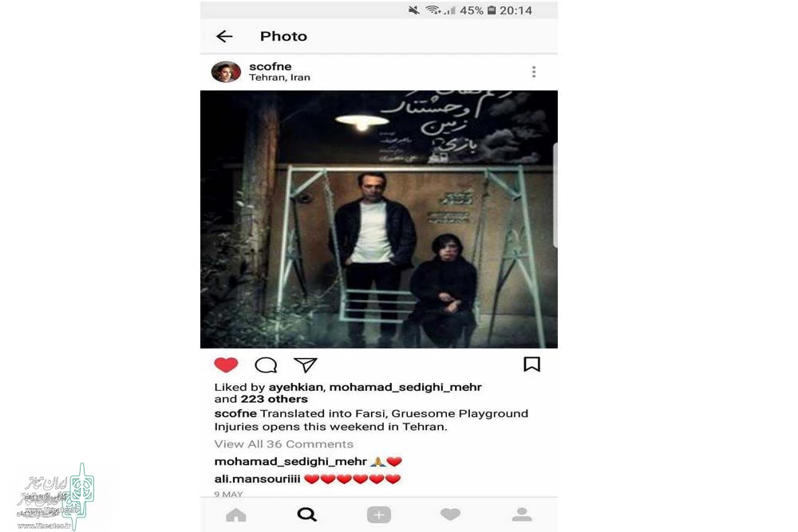Open the Search tab magnifier
The height and width of the screenshot is (532, 798).
307,514
